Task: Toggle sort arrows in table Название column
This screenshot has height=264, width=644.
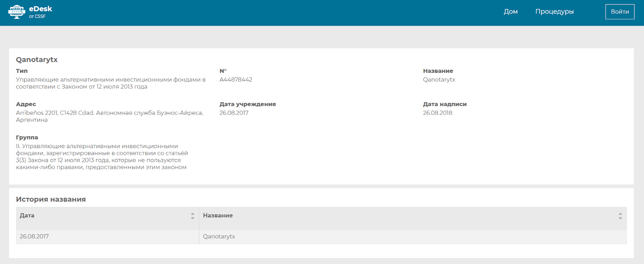Action: (x=620, y=216)
